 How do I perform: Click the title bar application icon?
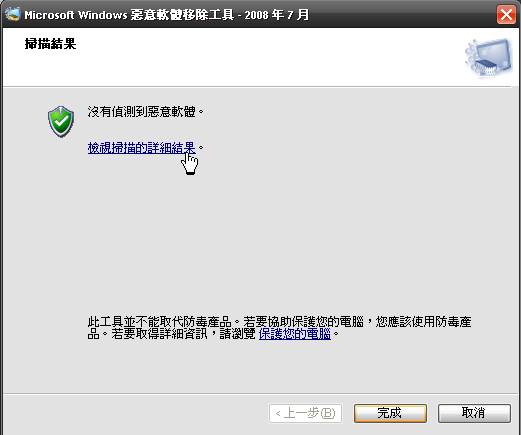point(13,15)
